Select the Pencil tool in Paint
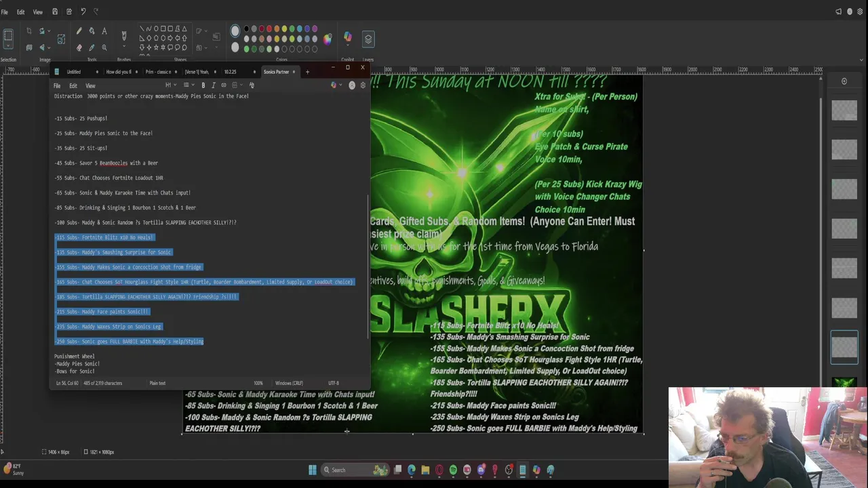 tap(79, 31)
